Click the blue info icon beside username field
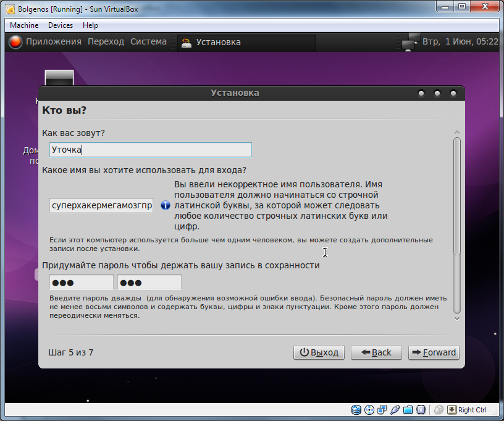This screenshot has width=504, height=421. (x=166, y=205)
